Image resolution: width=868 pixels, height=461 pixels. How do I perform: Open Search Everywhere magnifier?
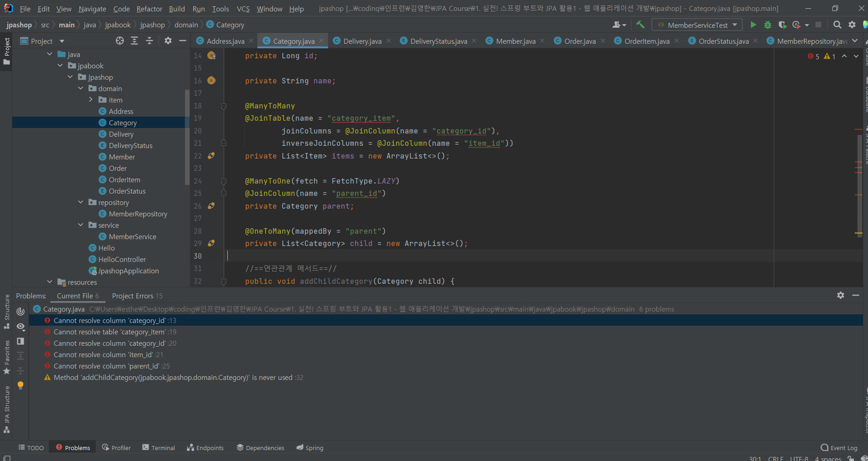(x=837, y=25)
